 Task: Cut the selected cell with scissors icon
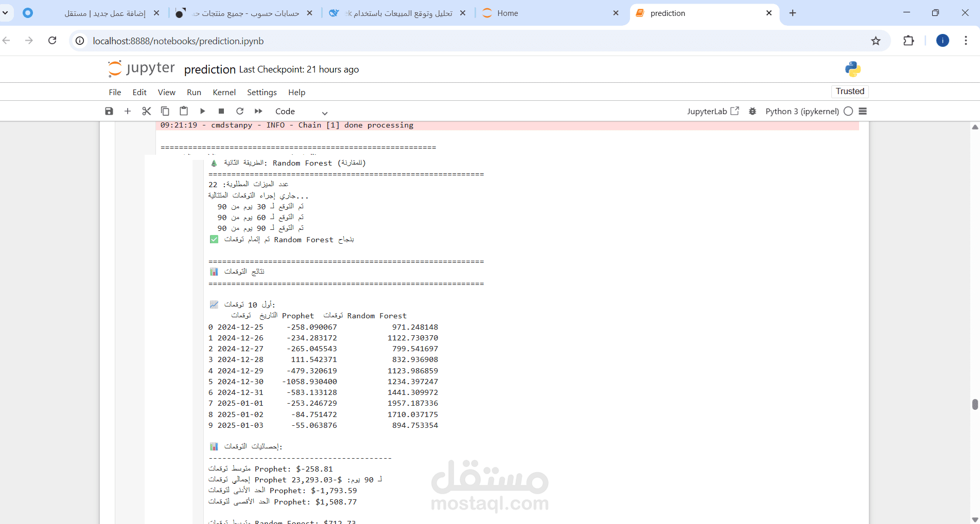pos(147,111)
